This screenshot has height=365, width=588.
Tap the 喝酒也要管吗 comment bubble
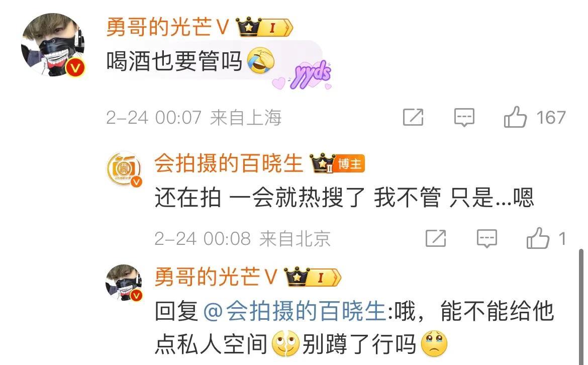(214, 60)
